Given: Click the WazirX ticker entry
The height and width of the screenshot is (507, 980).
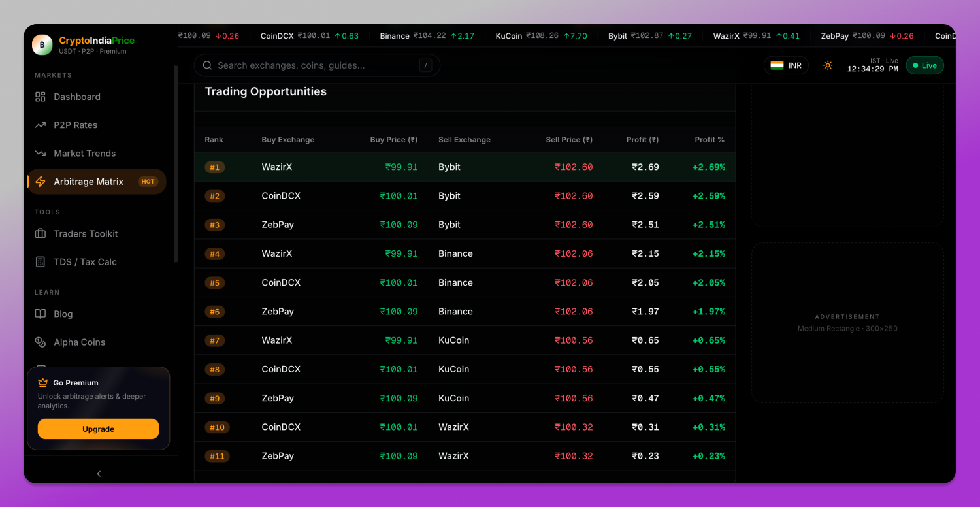Looking at the screenshot, I should (757, 36).
